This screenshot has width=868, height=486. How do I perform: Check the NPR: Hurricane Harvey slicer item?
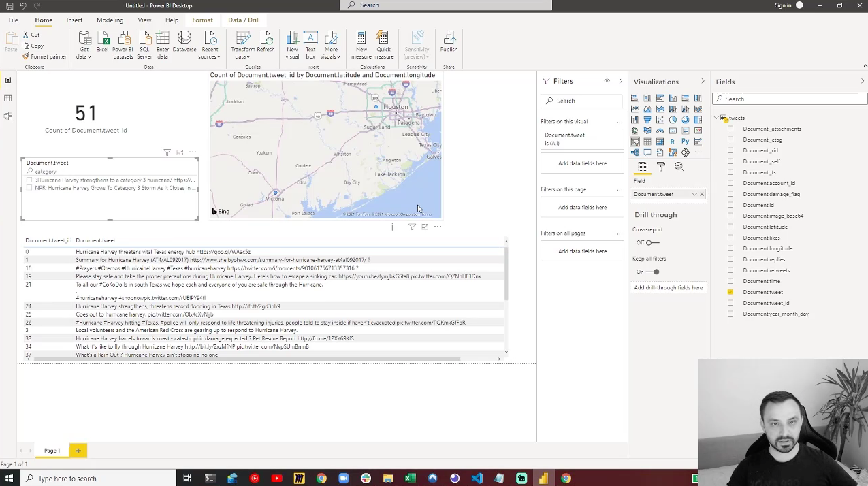(x=29, y=188)
